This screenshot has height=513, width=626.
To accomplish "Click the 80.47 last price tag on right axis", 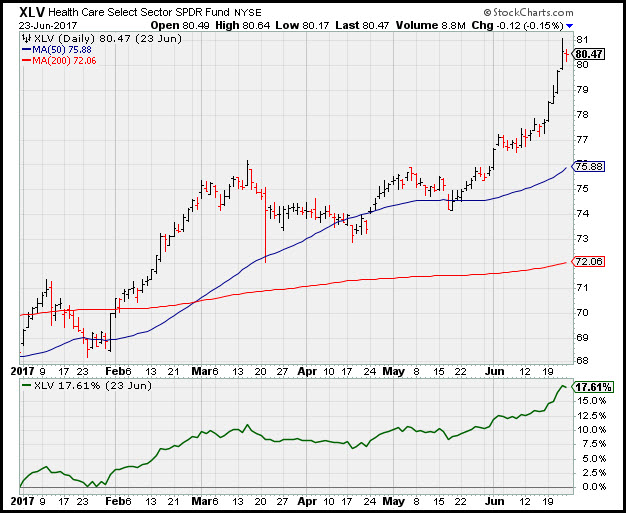I will [591, 54].
